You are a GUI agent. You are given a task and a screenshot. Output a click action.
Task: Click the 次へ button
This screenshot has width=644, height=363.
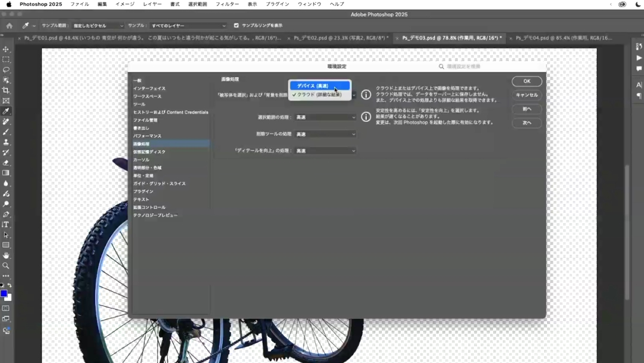(527, 123)
